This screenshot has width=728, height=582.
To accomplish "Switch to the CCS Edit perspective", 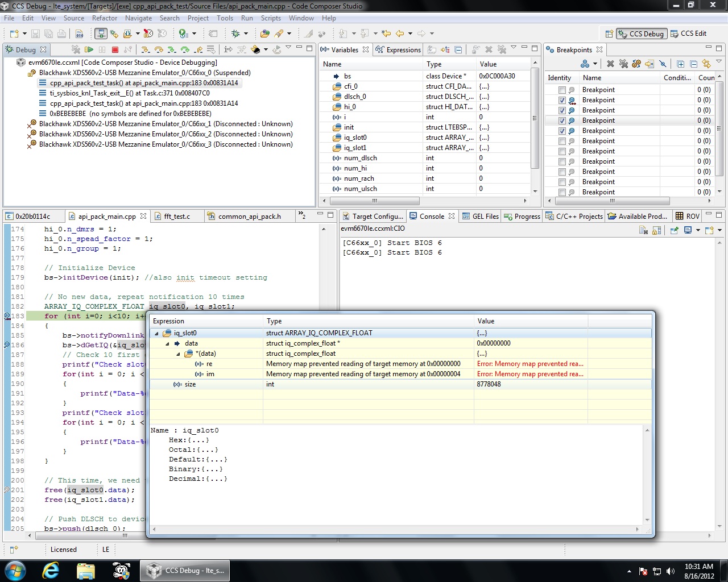I will [x=689, y=34].
